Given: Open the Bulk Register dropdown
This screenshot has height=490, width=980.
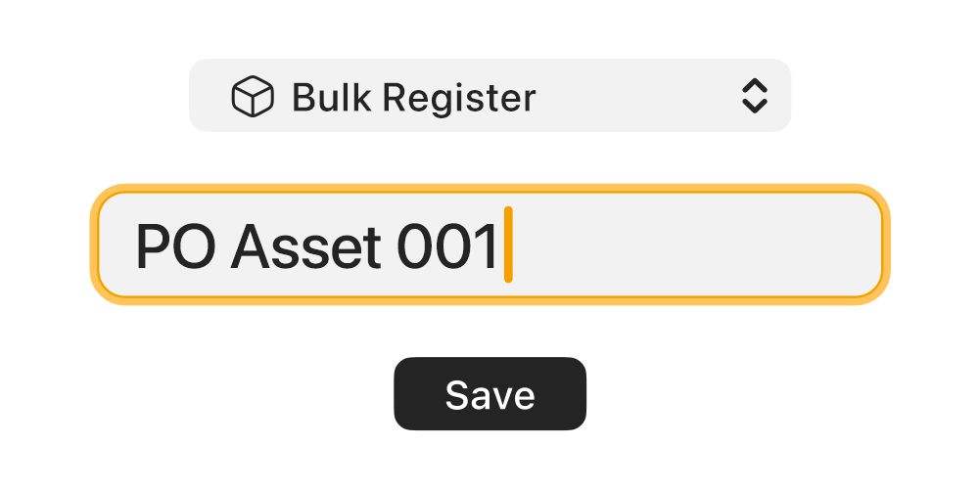Looking at the screenshot, I should 490,96.
